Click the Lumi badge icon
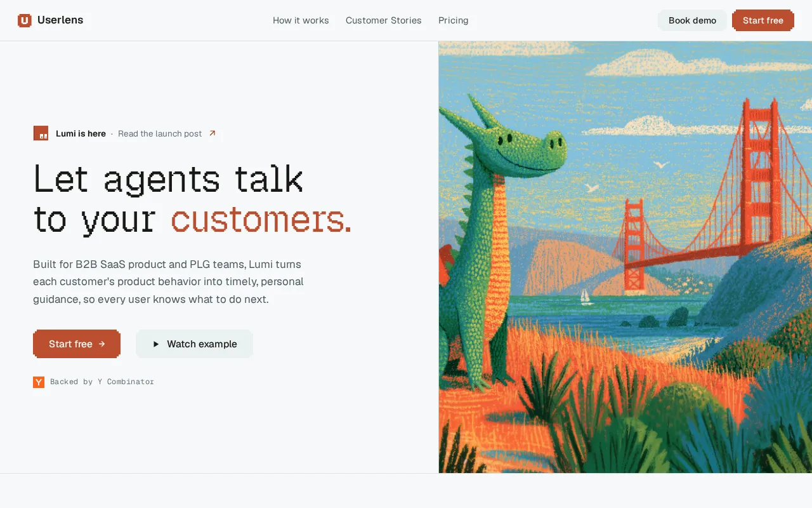The image size is (812, 508). [x=41, y=133]
